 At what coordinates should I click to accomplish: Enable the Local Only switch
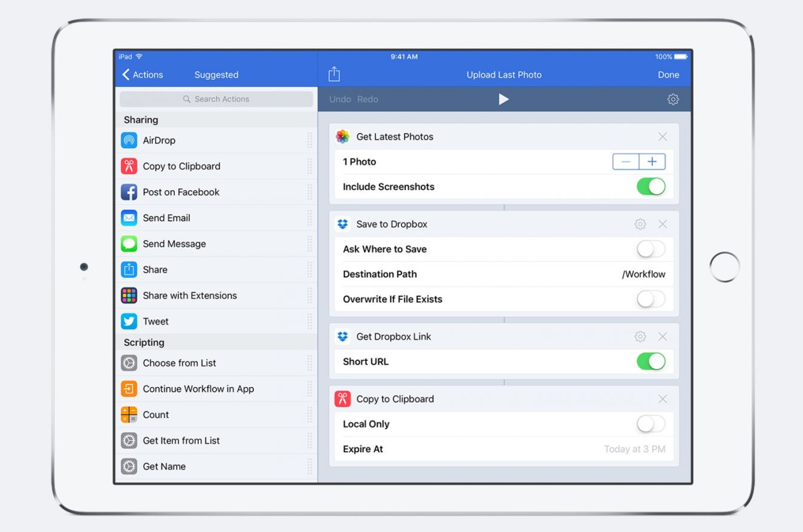pos(651,424)
